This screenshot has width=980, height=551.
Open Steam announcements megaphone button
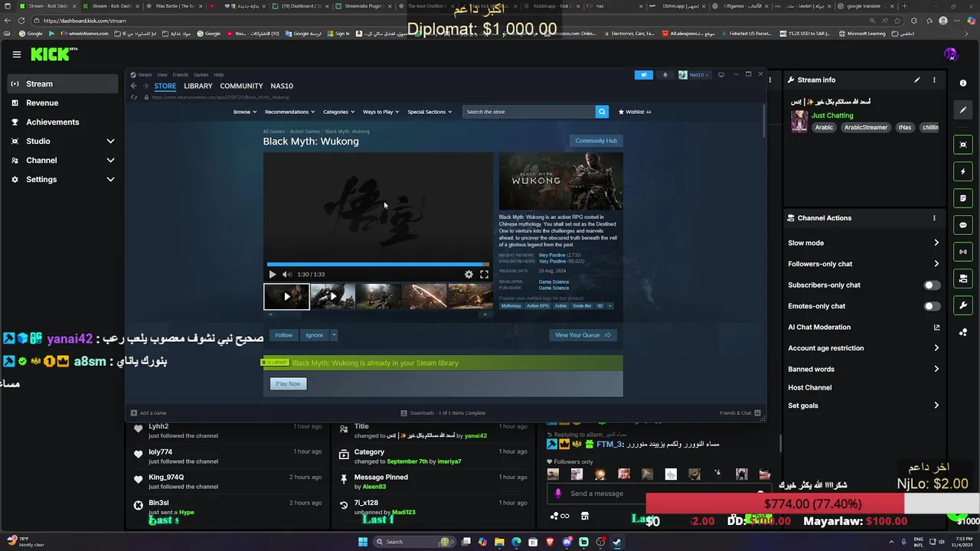(644, 75)
